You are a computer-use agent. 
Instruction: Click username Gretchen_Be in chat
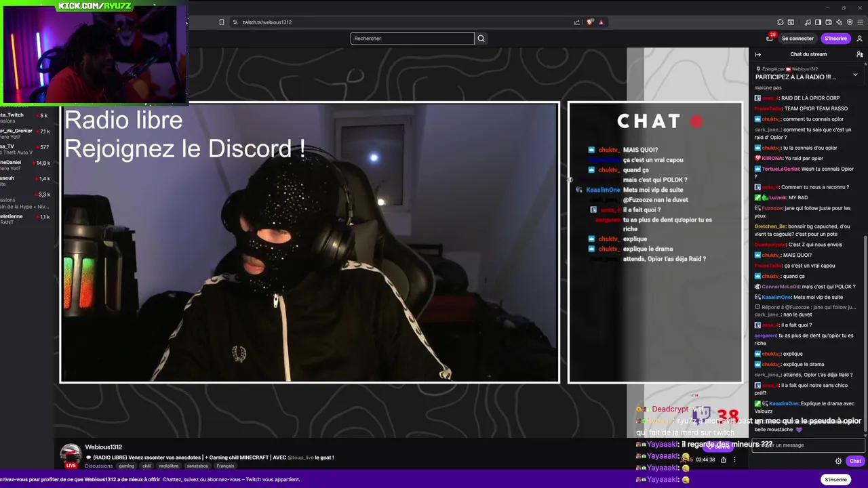point(770,226)
